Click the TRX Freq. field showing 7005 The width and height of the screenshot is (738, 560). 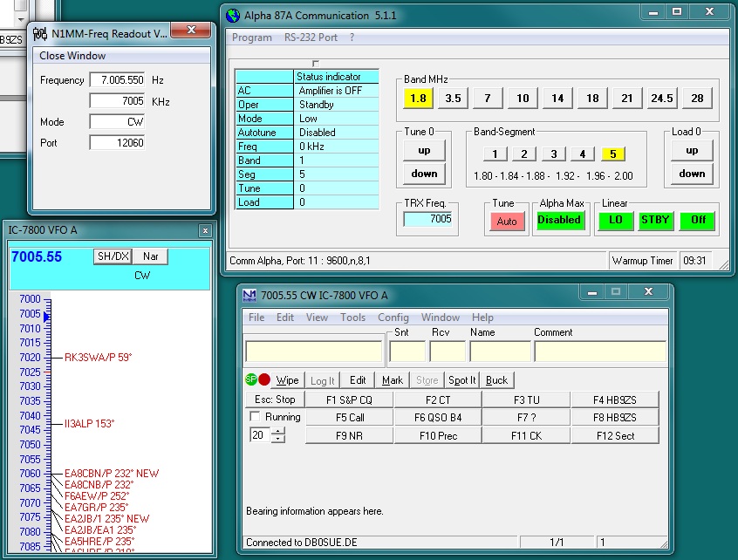point(428,219)
